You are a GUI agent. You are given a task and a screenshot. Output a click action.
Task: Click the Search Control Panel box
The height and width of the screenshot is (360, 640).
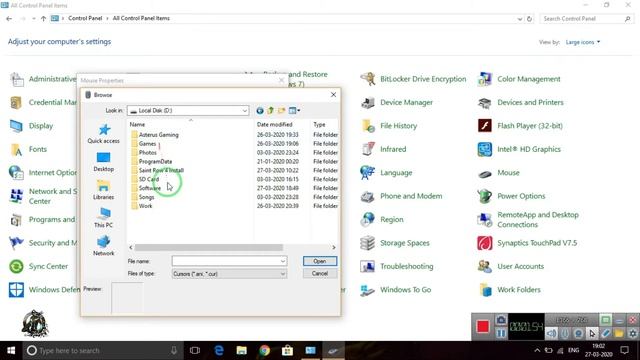tap(586, 19)
